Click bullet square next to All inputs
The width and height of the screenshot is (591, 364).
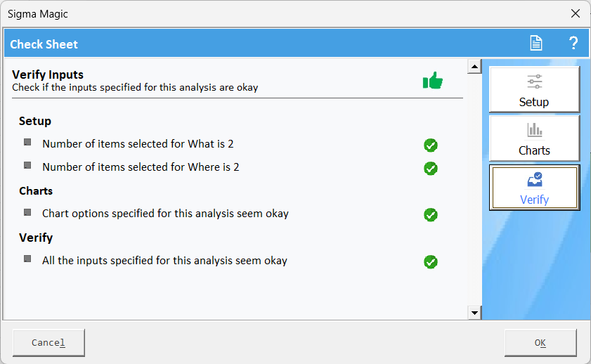click(x=27, y=259)
